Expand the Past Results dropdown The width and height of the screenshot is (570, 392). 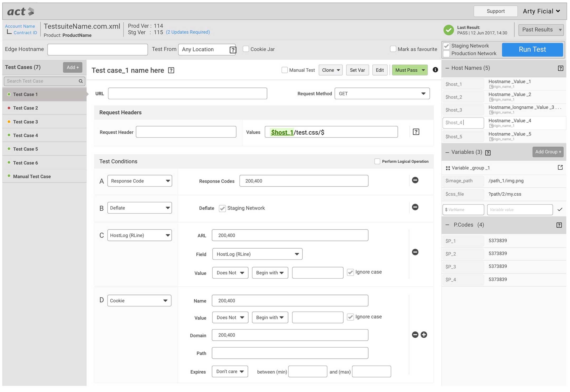coord(541,30)
